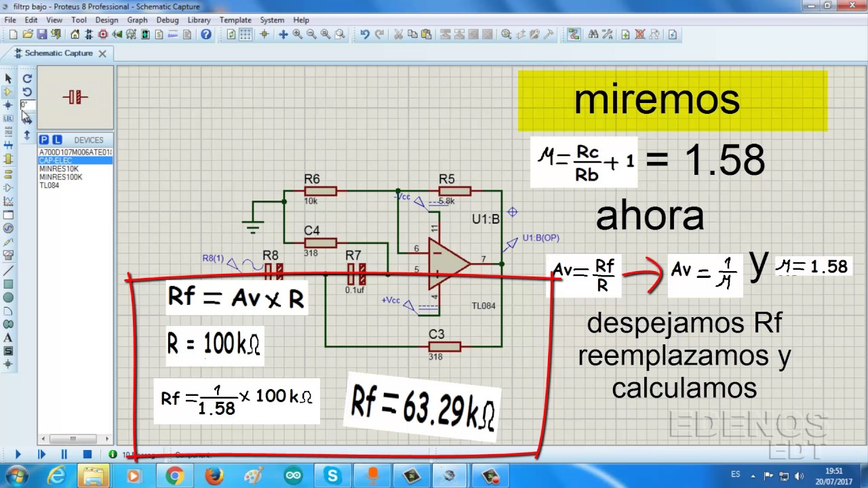The width and height of the screenshot is (868, 488).
Task: Cut selection with scissors icon
Action: [398, 34]
